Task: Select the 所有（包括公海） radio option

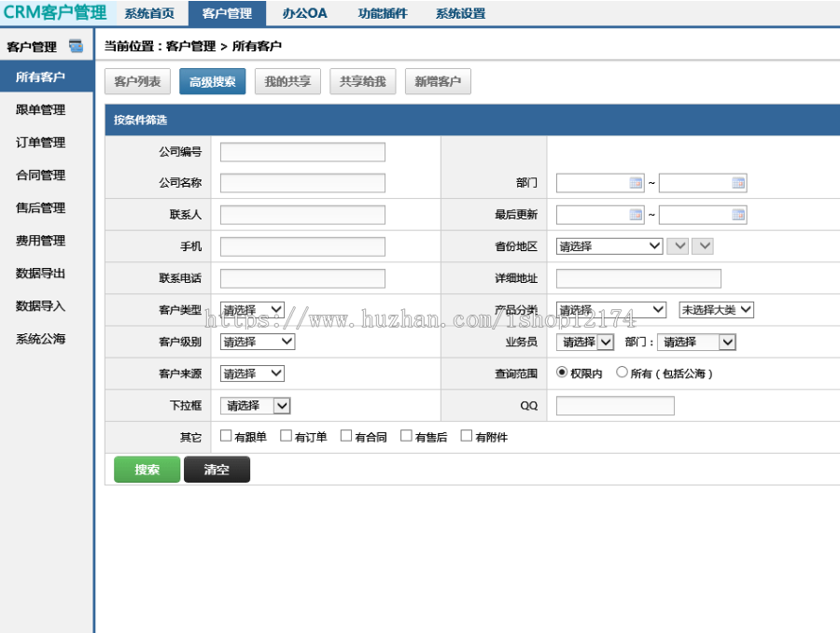Action: coord(622,373)
